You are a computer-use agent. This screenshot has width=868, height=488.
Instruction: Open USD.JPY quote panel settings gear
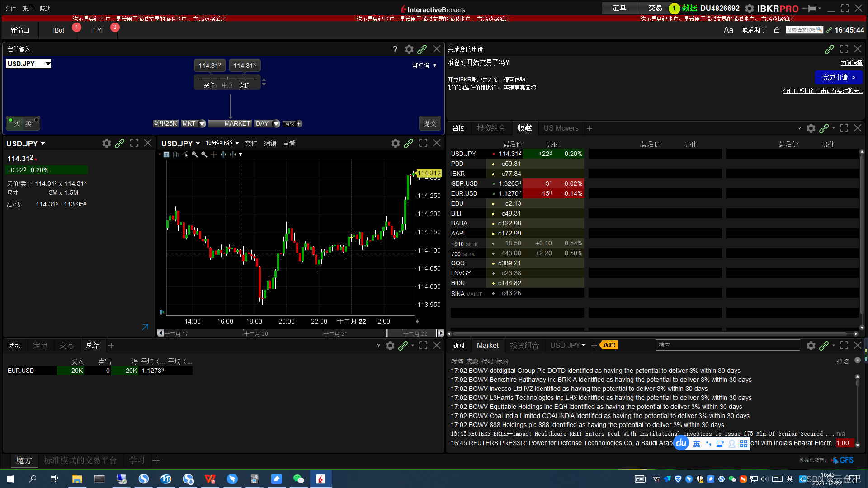click(x=107, y=143)
